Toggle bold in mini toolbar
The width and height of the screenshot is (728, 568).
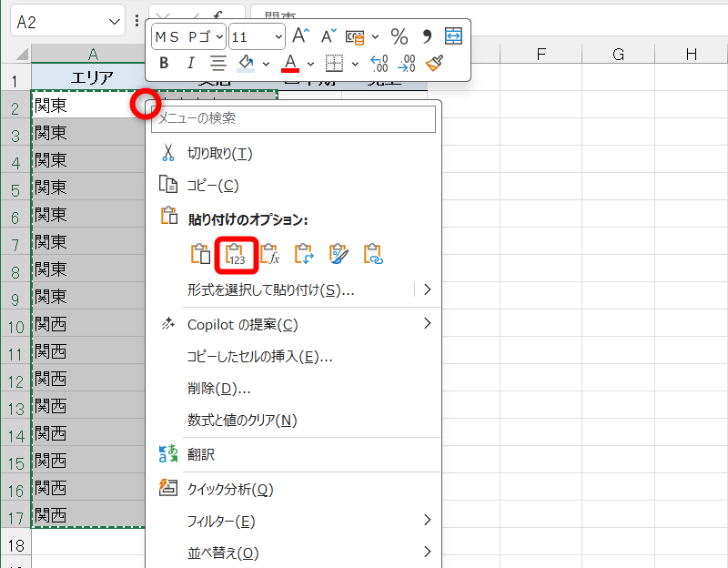164,63
